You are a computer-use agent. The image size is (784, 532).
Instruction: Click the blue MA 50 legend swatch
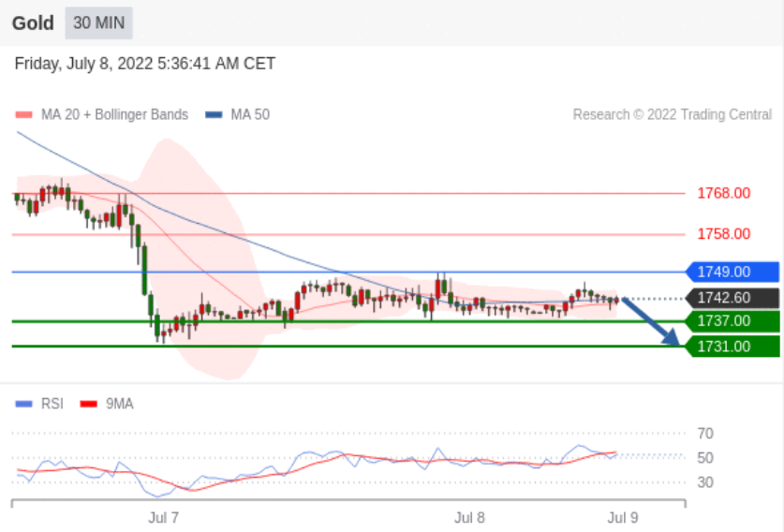tap(214, 115)
